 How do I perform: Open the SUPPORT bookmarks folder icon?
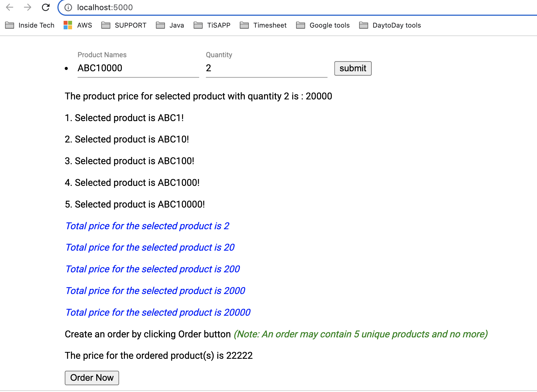[106, 25]
